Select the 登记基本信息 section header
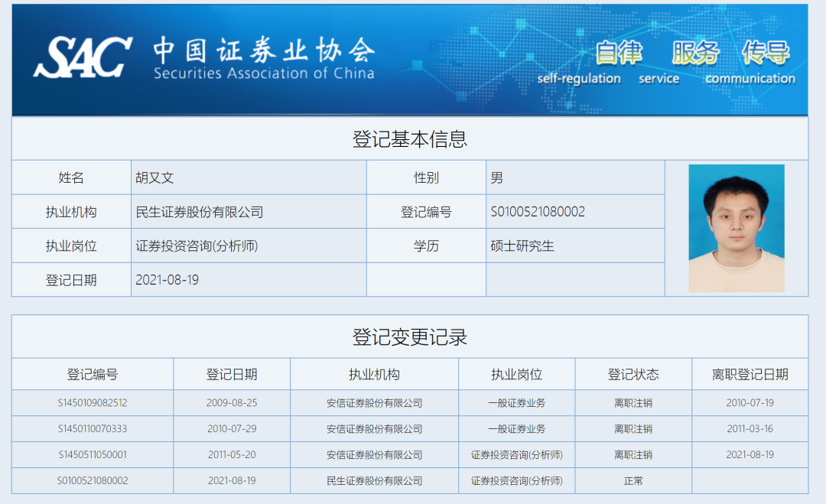The image size is (826, 504). coord(413,139)
